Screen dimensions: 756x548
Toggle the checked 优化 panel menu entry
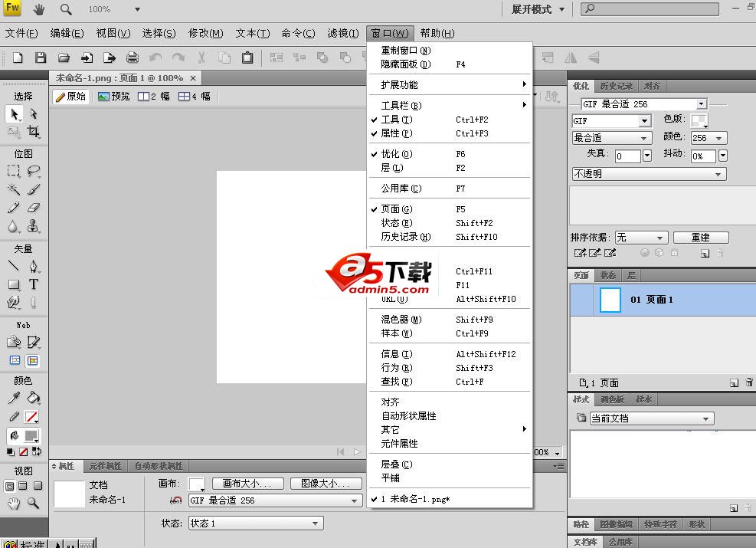click(x=397, y=154)
